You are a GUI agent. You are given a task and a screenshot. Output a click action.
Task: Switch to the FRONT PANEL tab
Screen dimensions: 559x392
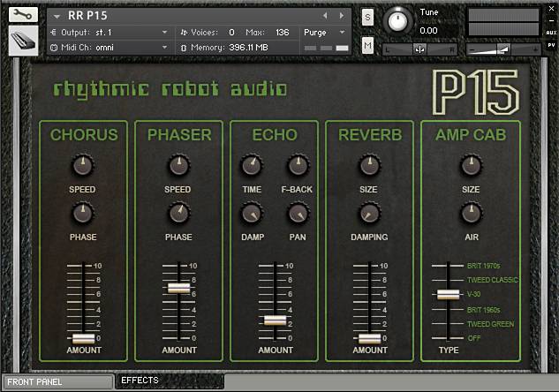tap(57, 382)
